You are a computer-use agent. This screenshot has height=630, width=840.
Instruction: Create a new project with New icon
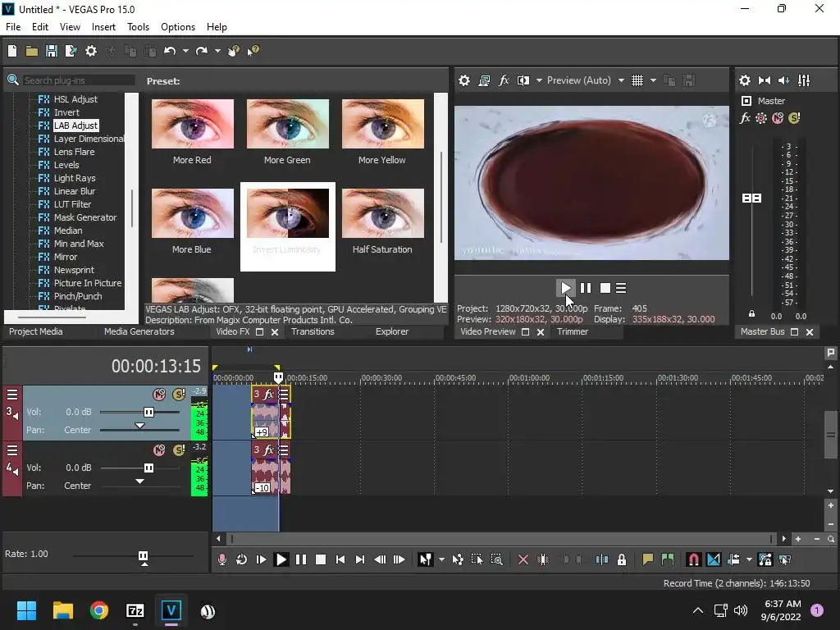(x=12, y=51)
